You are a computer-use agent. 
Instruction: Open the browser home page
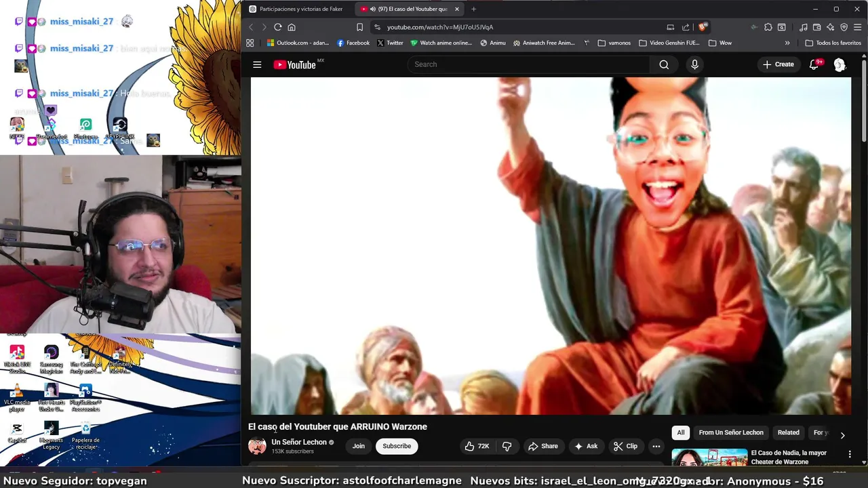[292, 27]
